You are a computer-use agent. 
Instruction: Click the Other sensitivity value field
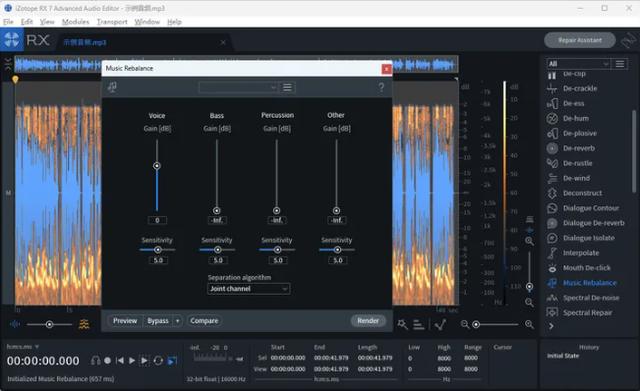[338, 260]
